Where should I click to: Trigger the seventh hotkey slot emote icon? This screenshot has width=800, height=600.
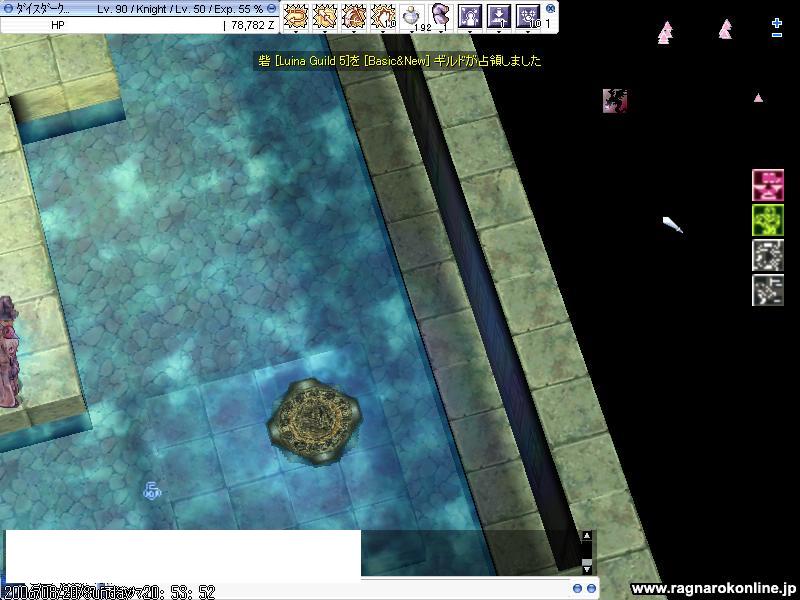(470, 16)
